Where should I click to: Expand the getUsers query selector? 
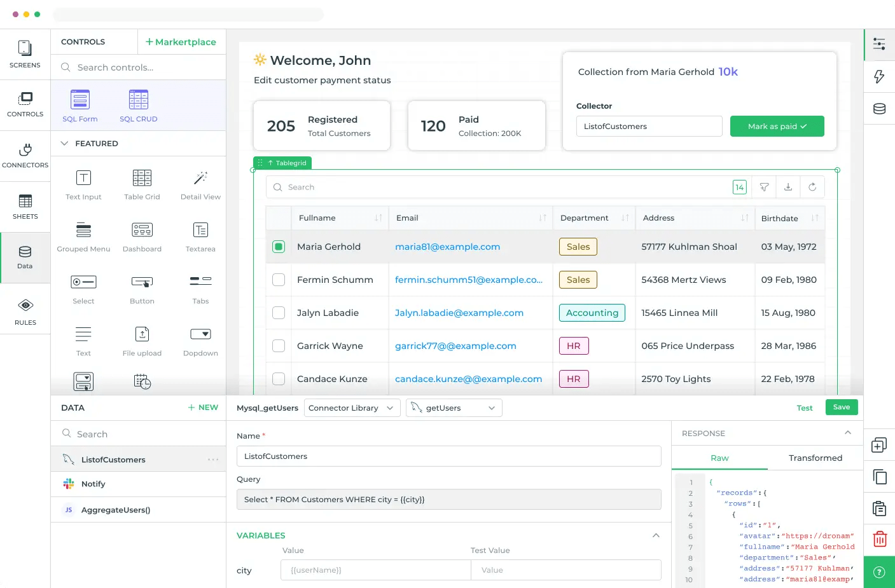pyautogui.click(x=454, y=407)
